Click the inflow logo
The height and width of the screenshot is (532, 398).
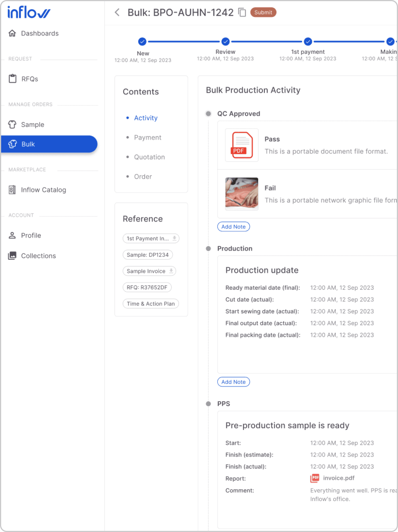29,13
